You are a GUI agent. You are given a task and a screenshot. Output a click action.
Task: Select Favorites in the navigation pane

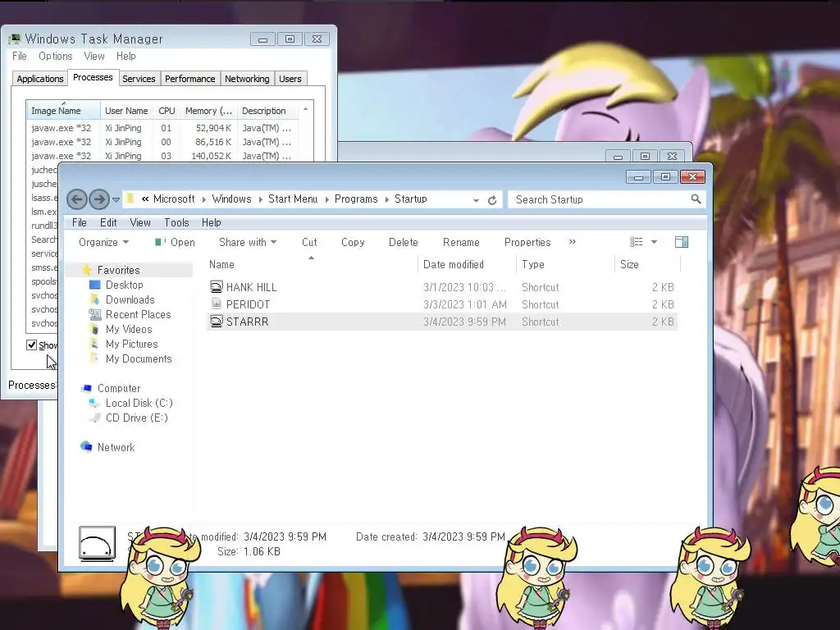click(x=118, y=270)
